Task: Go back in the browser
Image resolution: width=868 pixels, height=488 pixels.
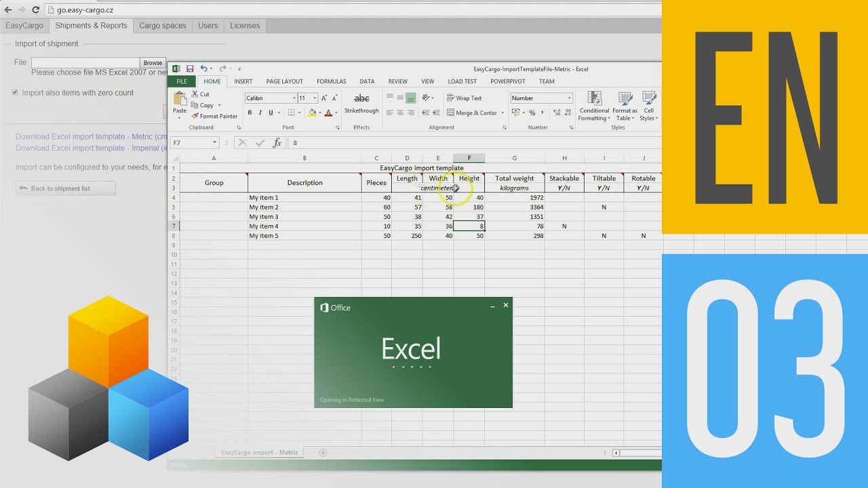Action: coord(8,9)
